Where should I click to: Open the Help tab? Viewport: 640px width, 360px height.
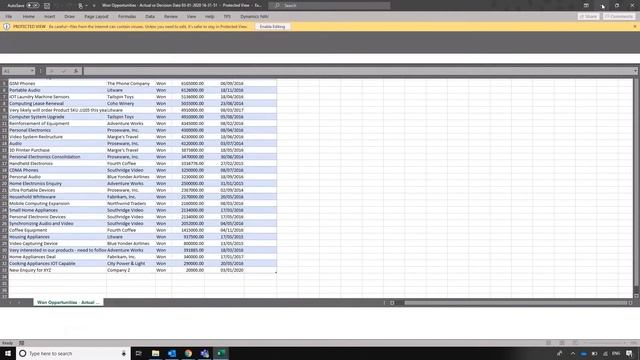click(209, 16)
